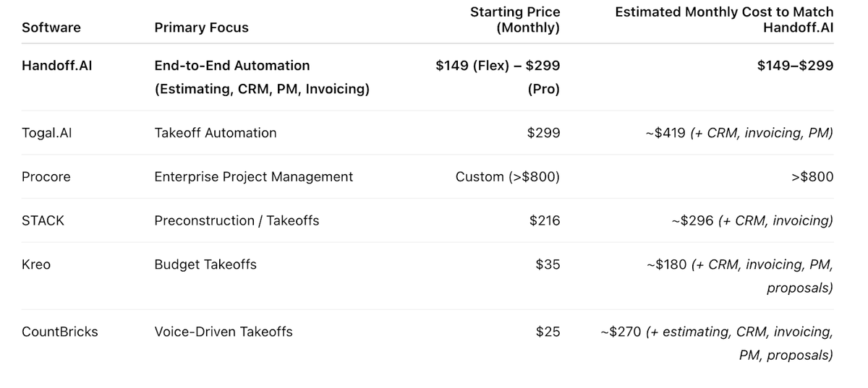Screen dimensions: 868x388
Task: Select STACK's $216 starting price
Action: pyautogui.click(x=545, y=221)
